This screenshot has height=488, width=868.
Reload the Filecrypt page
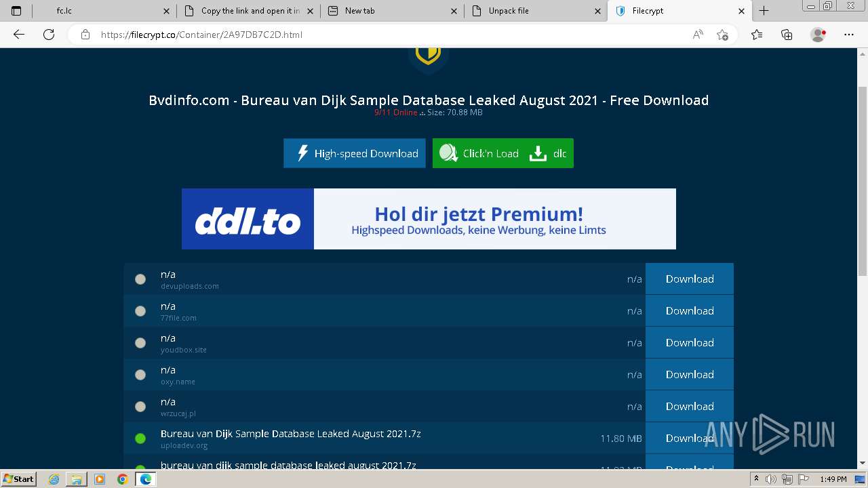pos(49,35)
